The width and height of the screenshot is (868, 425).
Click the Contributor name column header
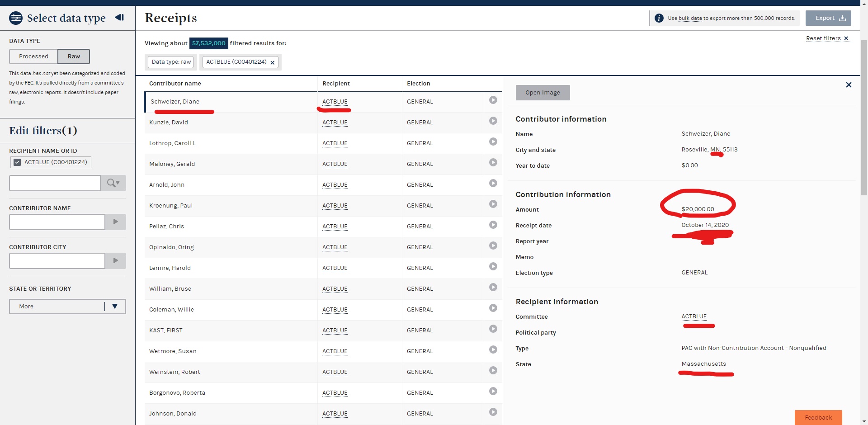coord(175,84)
